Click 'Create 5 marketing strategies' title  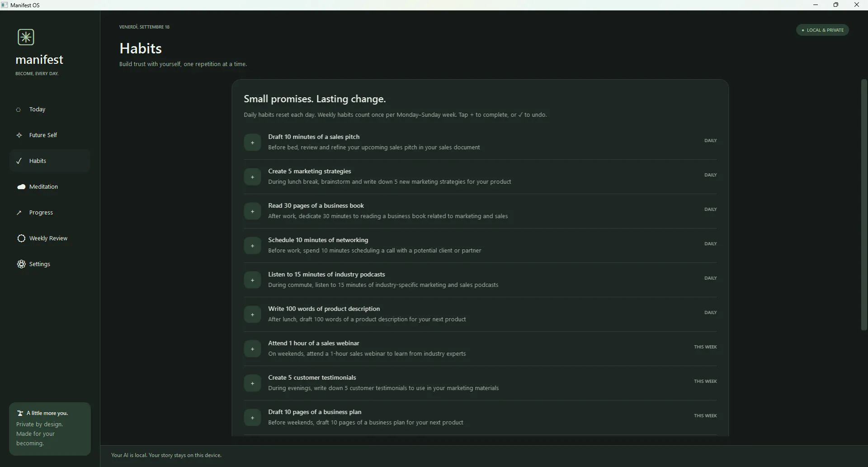click(310, 171)
